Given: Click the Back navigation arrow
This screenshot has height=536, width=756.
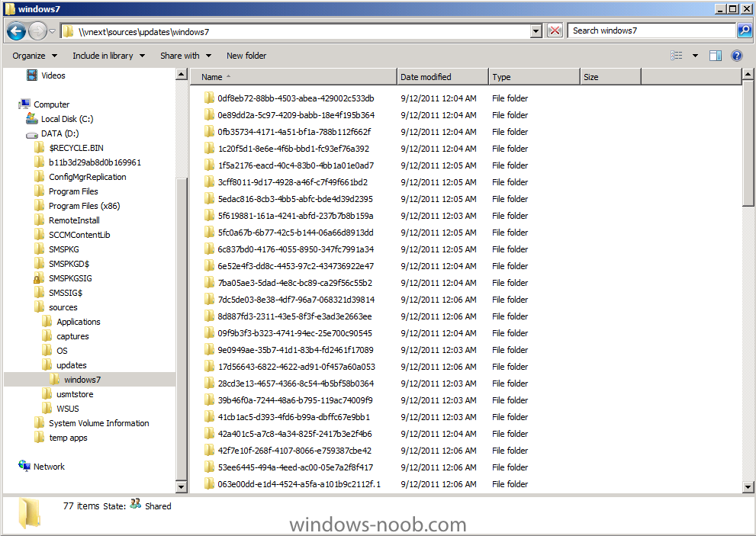Looking at the screenshot, I should (x=16, y=32).
